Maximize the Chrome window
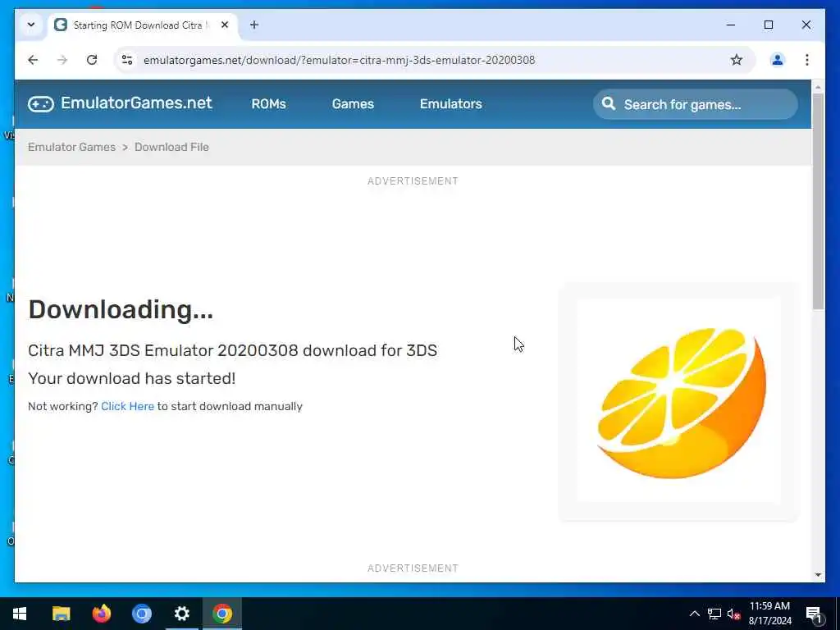The image size is (840, 630). pos(768,25)
